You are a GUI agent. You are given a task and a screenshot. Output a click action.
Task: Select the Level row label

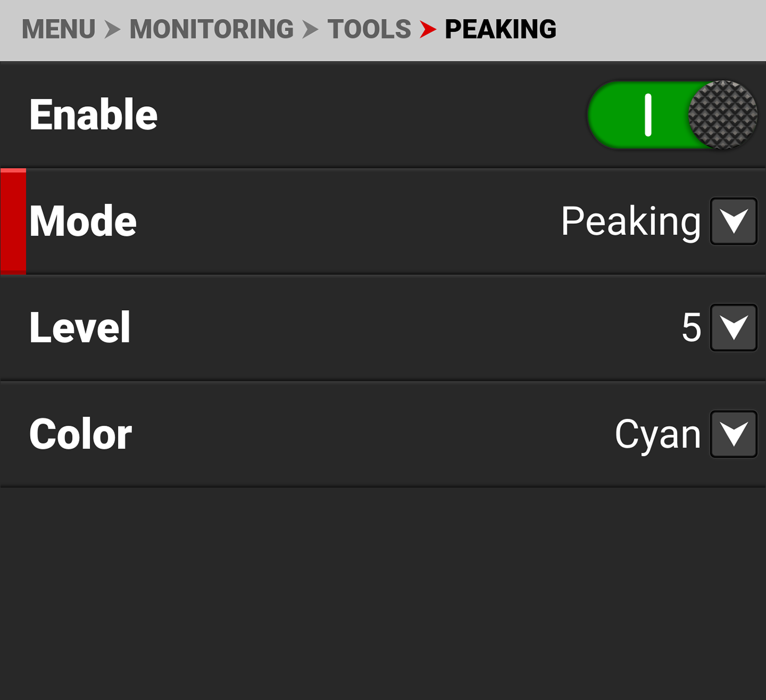coord(80,328)
